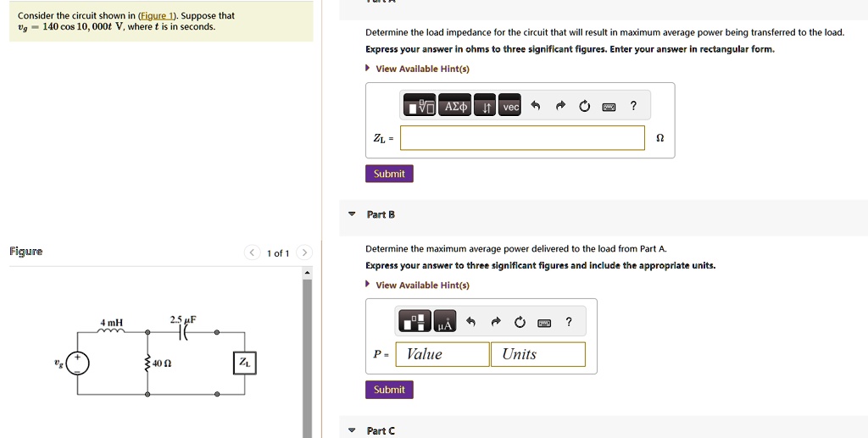Open help question mark in Part A
The width and height of the screenshot is (868, 438).
[x=633, y=106]
